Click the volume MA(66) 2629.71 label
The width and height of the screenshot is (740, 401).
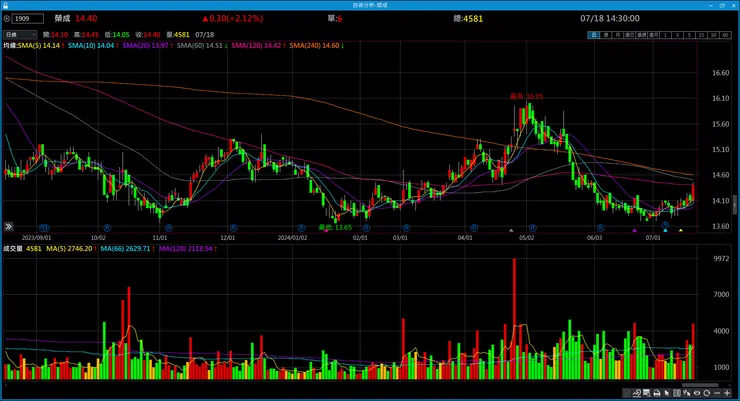127,249
